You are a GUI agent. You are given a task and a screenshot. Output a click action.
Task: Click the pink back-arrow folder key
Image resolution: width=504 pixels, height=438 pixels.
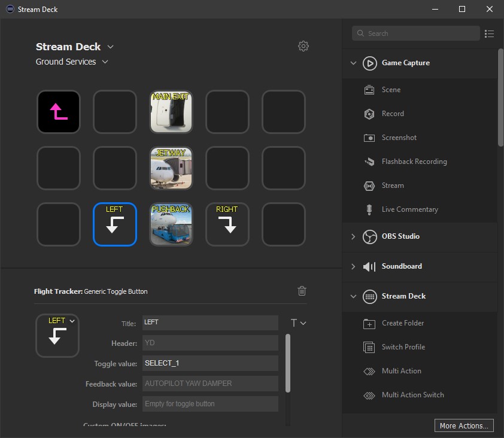[58, 112]
